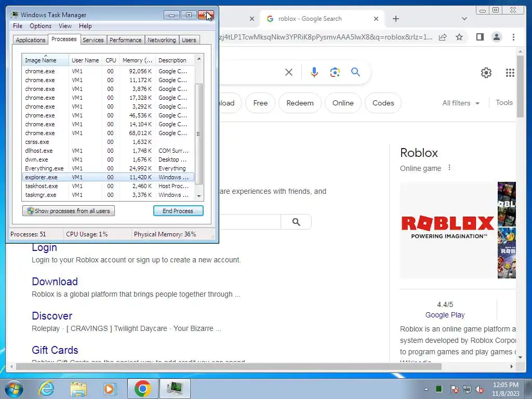Image resolution: width=532 pixels, height=399 pixels.
Task: Select the dllhost.exe process row
Action: (108, 151)
